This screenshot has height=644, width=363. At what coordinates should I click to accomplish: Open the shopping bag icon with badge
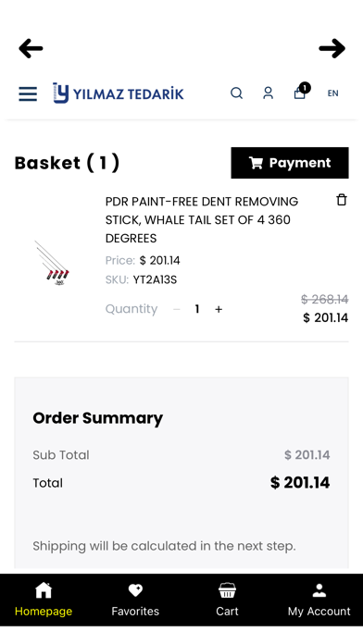[x=301, y=92]
